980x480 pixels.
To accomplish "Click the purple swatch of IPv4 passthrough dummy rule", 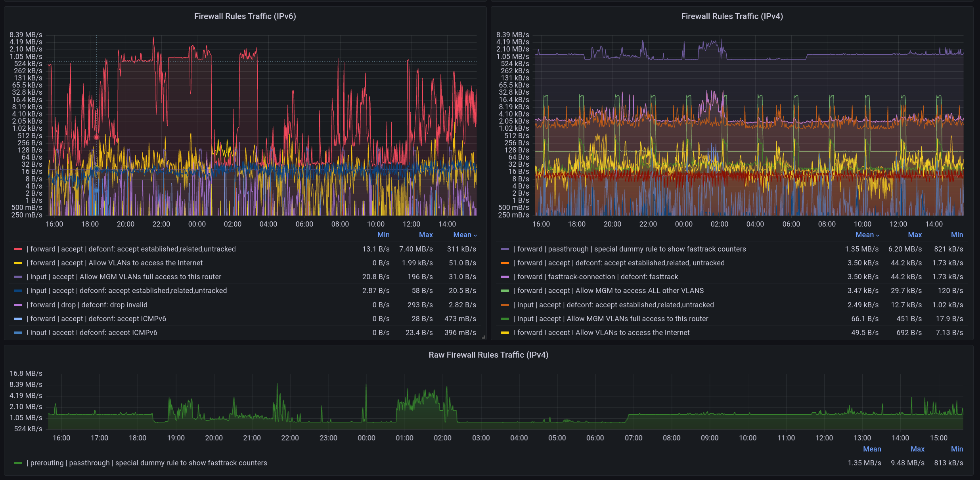I will pos(505,249).
